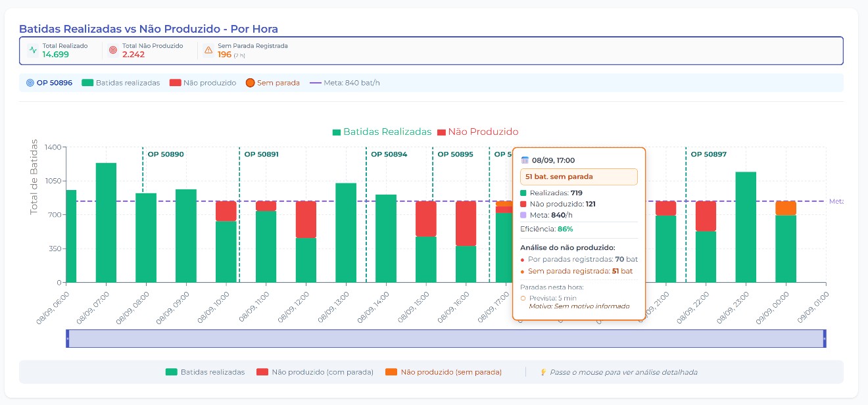Click the red segment of the 22:00 bar

(x=706, y=216)
